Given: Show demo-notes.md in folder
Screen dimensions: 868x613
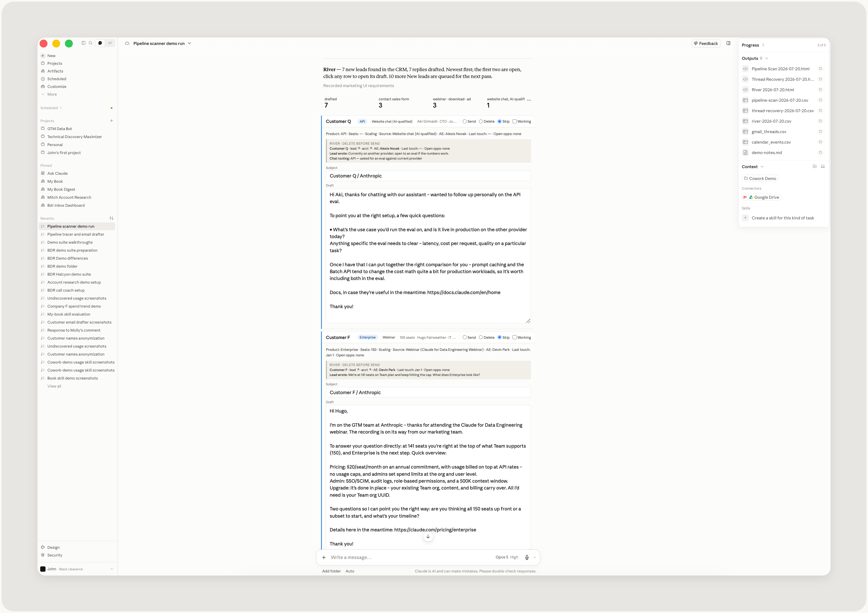Looking at the screenshot, I should coord(821,152).
